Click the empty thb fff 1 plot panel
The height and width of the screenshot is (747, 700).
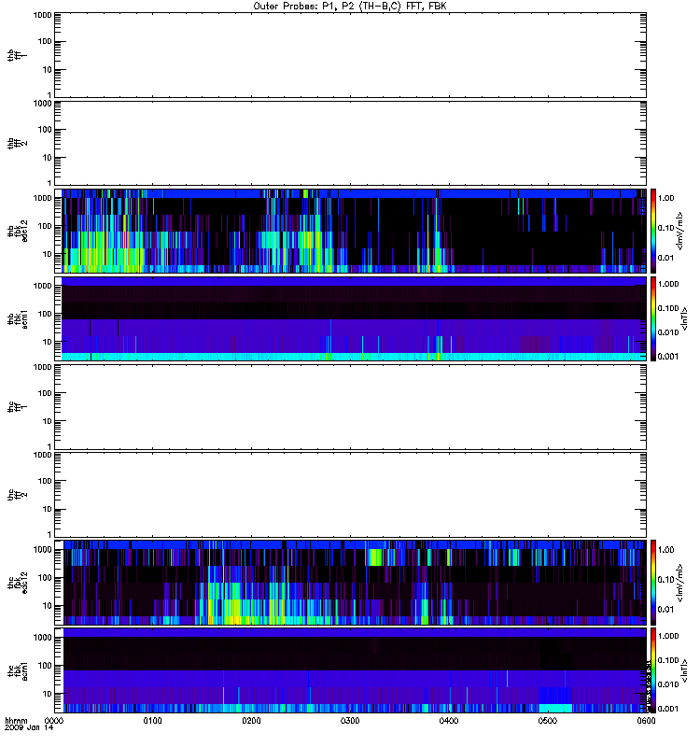click(x=351, y=55)
